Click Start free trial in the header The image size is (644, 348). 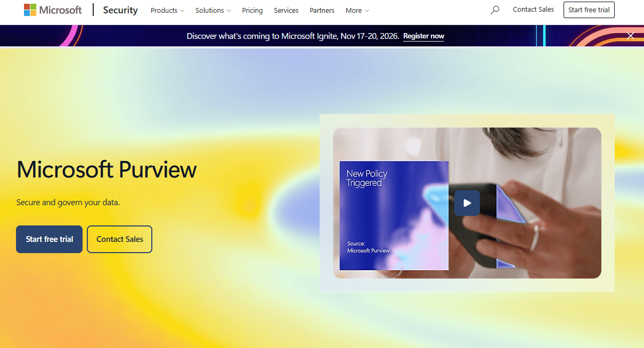[589, 10]
